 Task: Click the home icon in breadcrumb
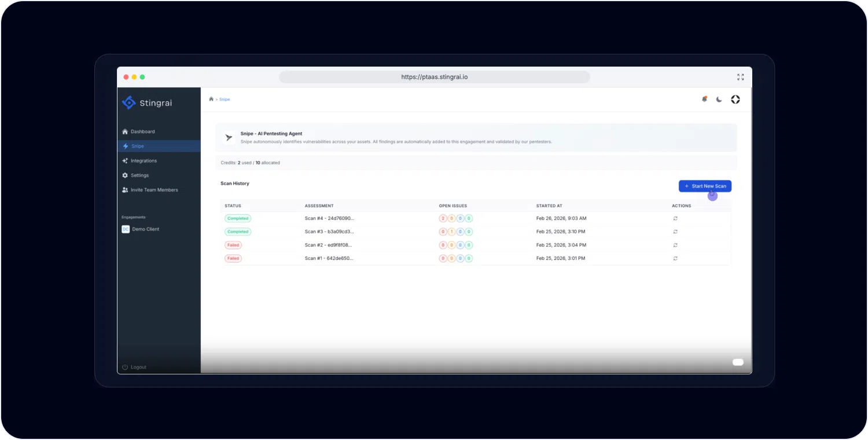(x=211, y=100)
